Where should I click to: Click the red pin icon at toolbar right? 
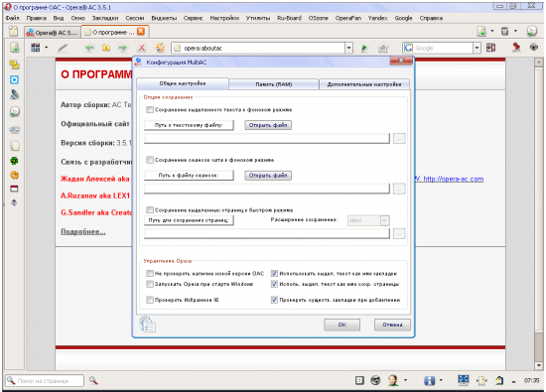(x=516, y=47)
